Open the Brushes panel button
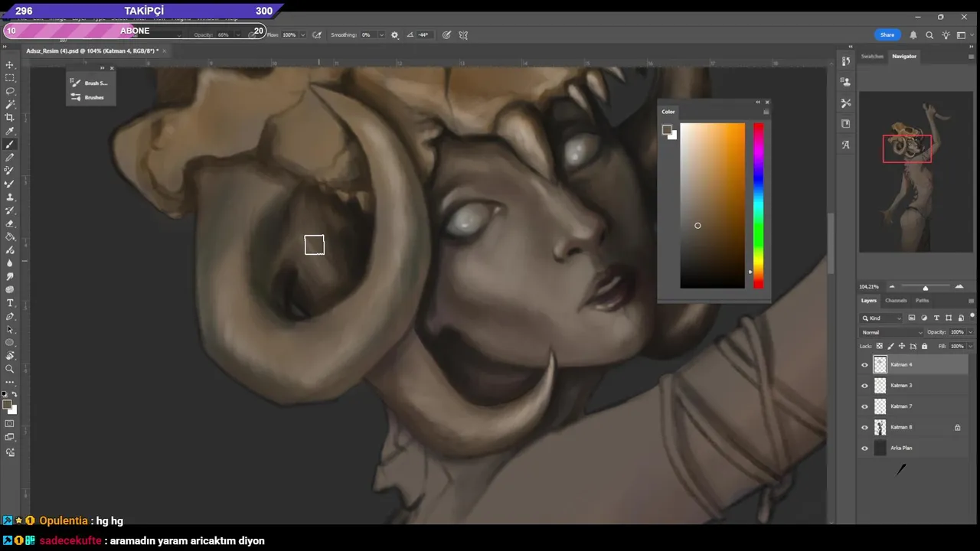The image size is (980, 551). pyautogui.click(x=89, y=97)
